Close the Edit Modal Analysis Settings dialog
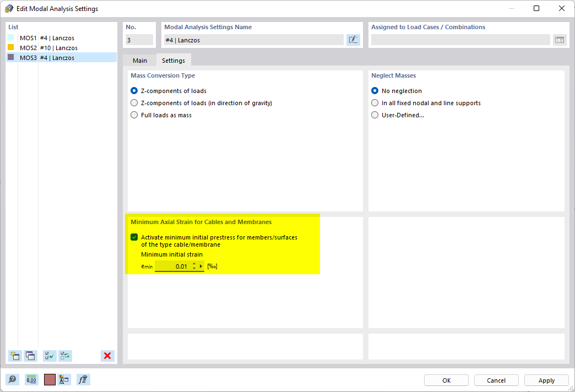This screenshot has width=575, height=392. 561,8
